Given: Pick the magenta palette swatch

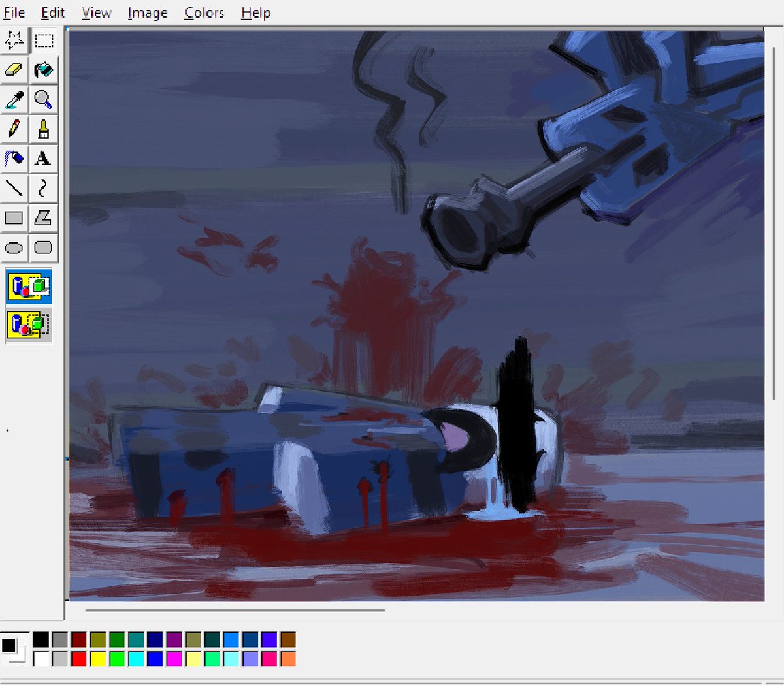Looking at the screenshot, I should tap(174, 658).
